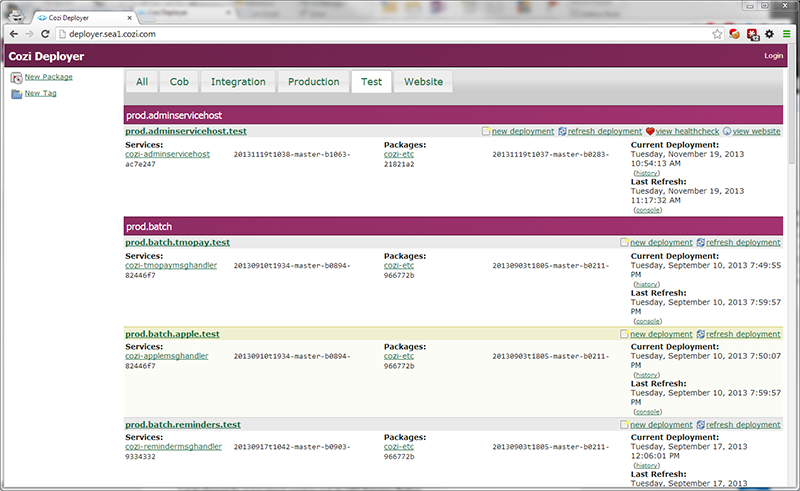Open the prod.batch.apple.test link
This screenshot has width=800, height=491.
pos(172,334)
